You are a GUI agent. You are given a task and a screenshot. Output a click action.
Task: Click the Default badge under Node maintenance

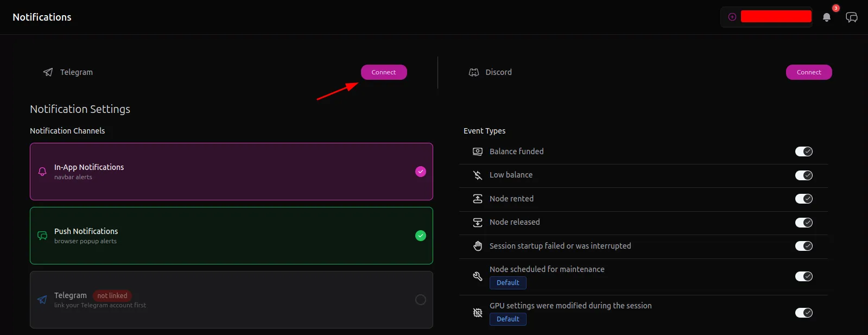[x=508, y=283]
